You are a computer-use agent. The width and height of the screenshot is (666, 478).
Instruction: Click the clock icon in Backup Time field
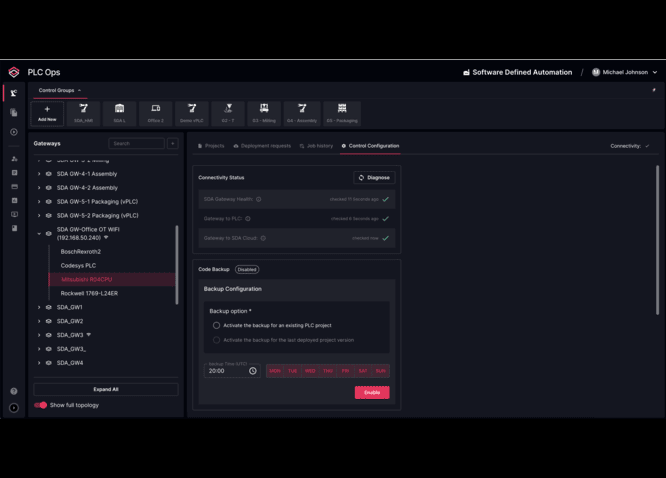(x=253, y=371)
